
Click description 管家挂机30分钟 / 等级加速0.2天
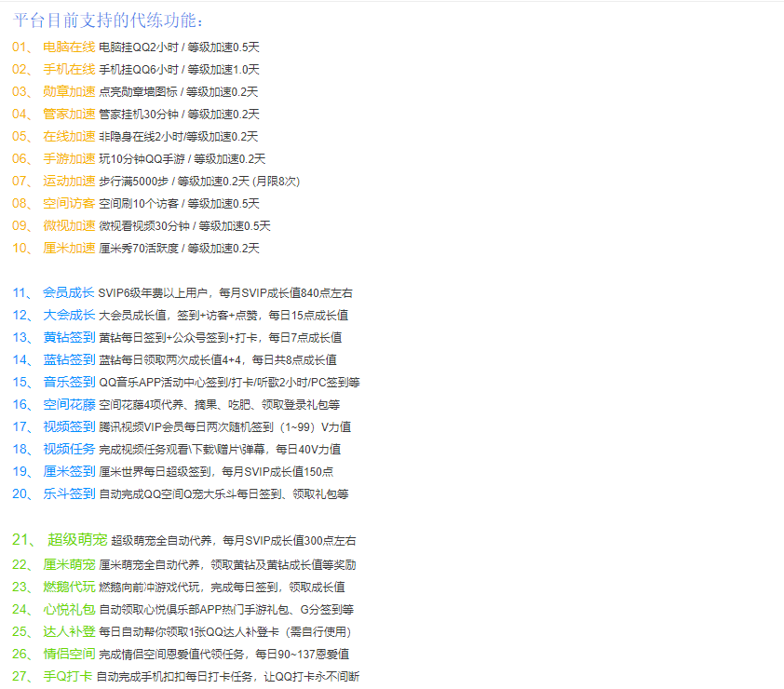179,114
